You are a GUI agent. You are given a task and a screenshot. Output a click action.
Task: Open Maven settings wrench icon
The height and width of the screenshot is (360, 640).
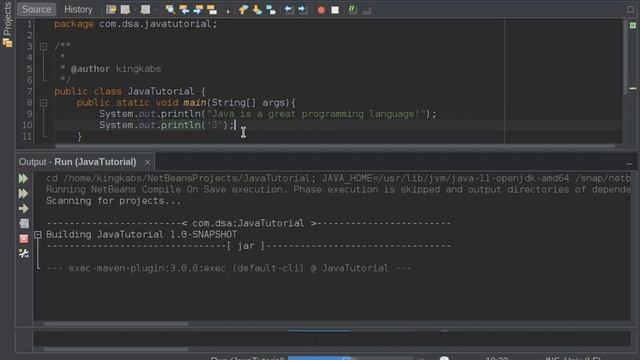(x=24, y=253)
